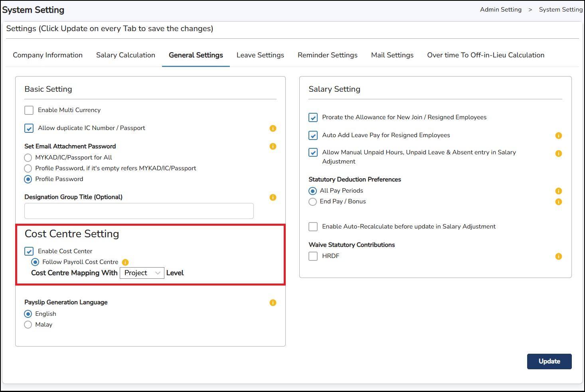Click info icon for Set Email Attachment Password
This screenshot has height=392, width=585.
(273, 146)
